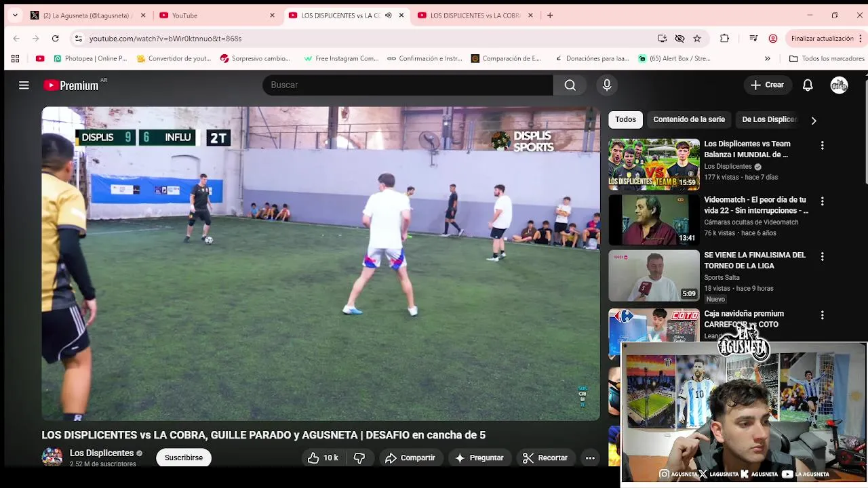
Task: Open Chrome profile icon
Action: [x=772, y=39]
